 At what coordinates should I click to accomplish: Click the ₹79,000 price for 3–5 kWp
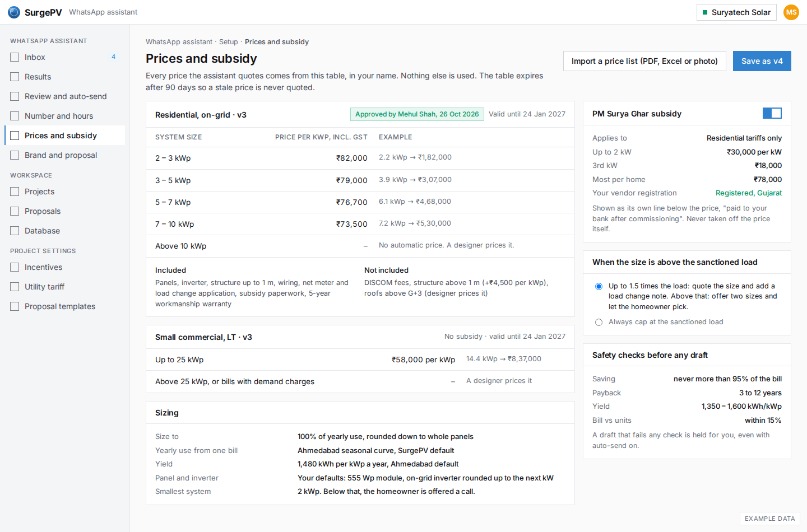[352, 180]
